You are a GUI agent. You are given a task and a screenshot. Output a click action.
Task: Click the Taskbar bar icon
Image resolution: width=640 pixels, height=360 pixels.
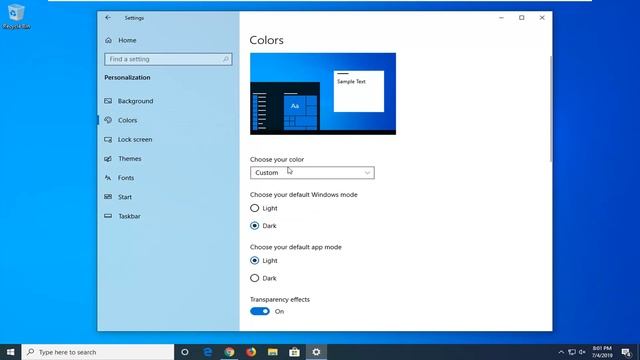tap(108, 216)
